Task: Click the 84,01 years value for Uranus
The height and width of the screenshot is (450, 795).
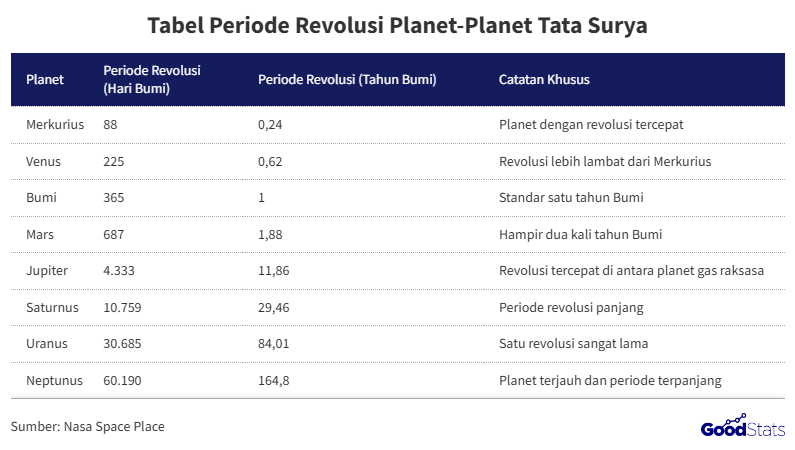Action: point(274,344)
